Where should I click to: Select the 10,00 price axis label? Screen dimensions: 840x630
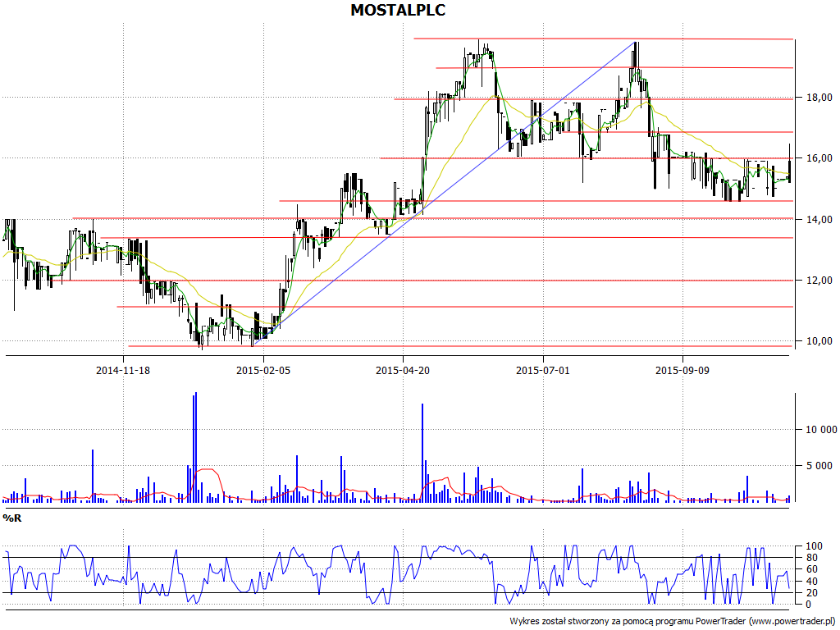point(819,341)
